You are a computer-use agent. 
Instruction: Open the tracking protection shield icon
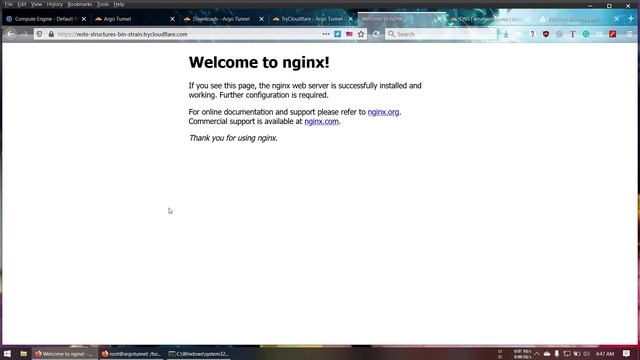(40, 34)
